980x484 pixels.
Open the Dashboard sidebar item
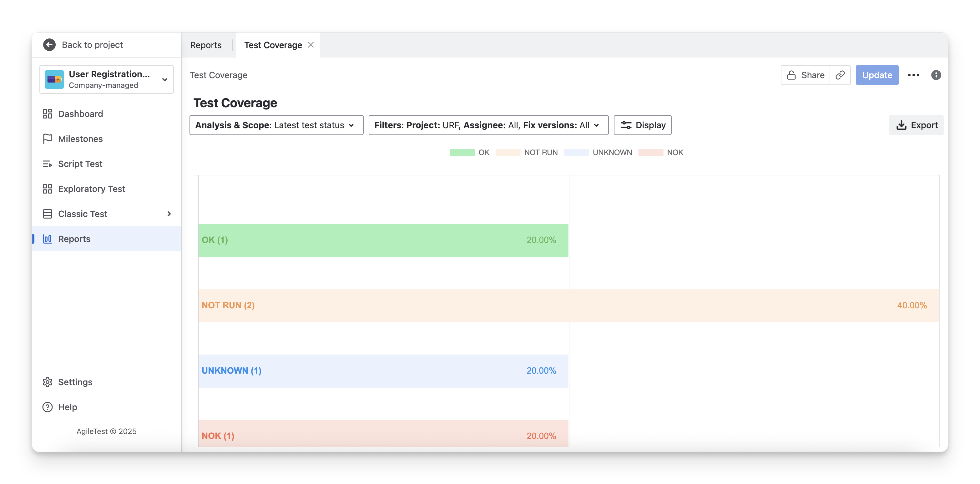(80, 114)
